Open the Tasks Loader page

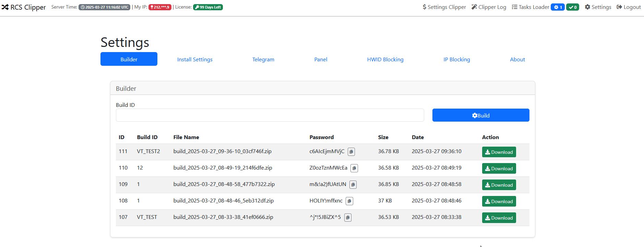pos(530,7)
